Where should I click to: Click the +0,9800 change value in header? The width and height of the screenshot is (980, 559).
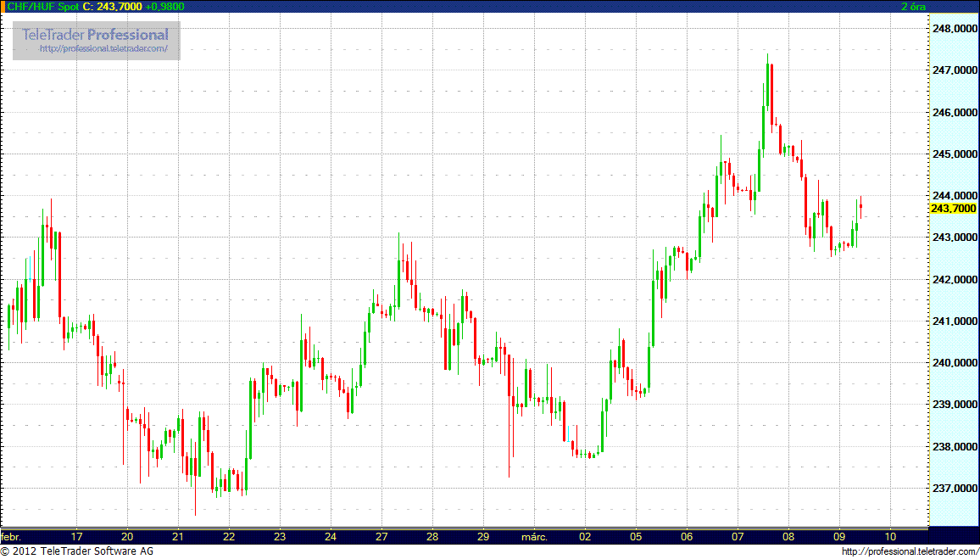coord(164,6)
